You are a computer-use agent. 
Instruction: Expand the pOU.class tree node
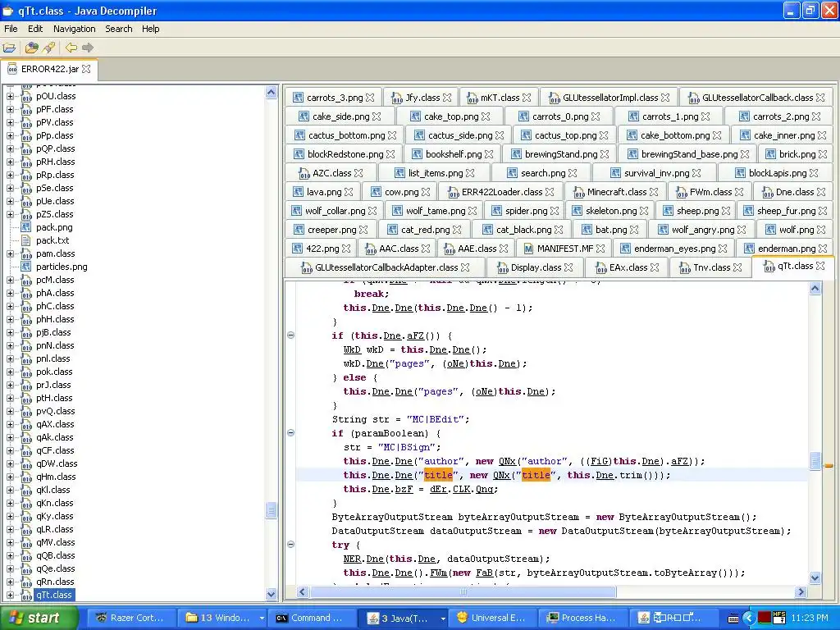[10, 97]
